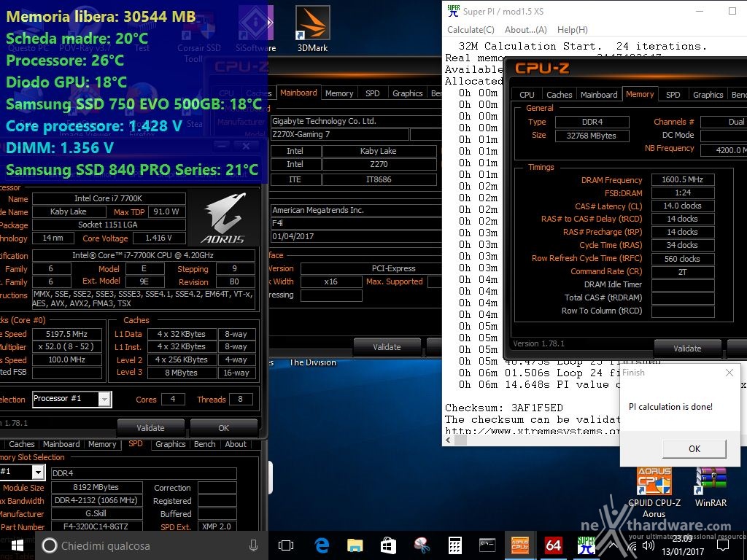The height and width of the screenshot is (560, 747).
Task: Select Mainboard tab in the CPU-Z SPD window
Action: pyautogui.click(x=61, y=444)
